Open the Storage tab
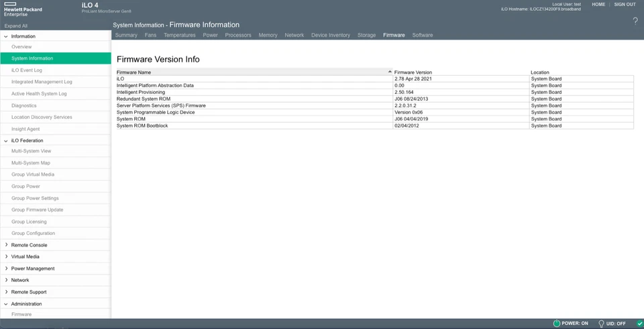The width and height of the screenshot is (644, 329). click(366, 36)
